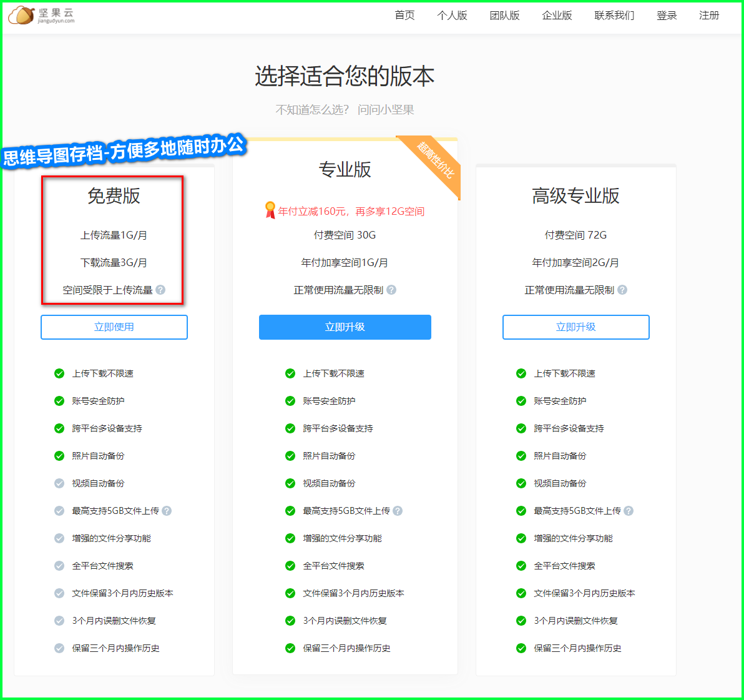The height and width of the screenshot is (700, 744).
Task: Click the 高级专业版 plan title
Action: [x=575, y=195]
